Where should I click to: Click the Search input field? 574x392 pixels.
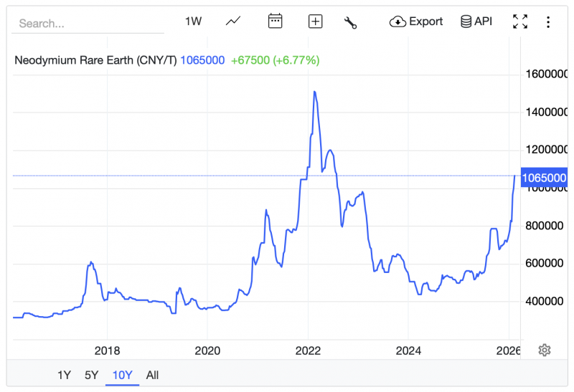click(86, 24)
